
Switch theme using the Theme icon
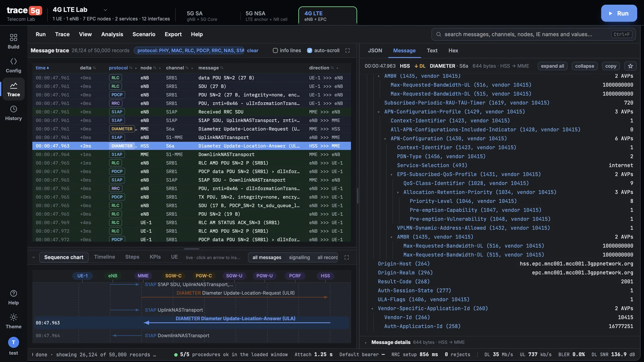coord(13,321)
